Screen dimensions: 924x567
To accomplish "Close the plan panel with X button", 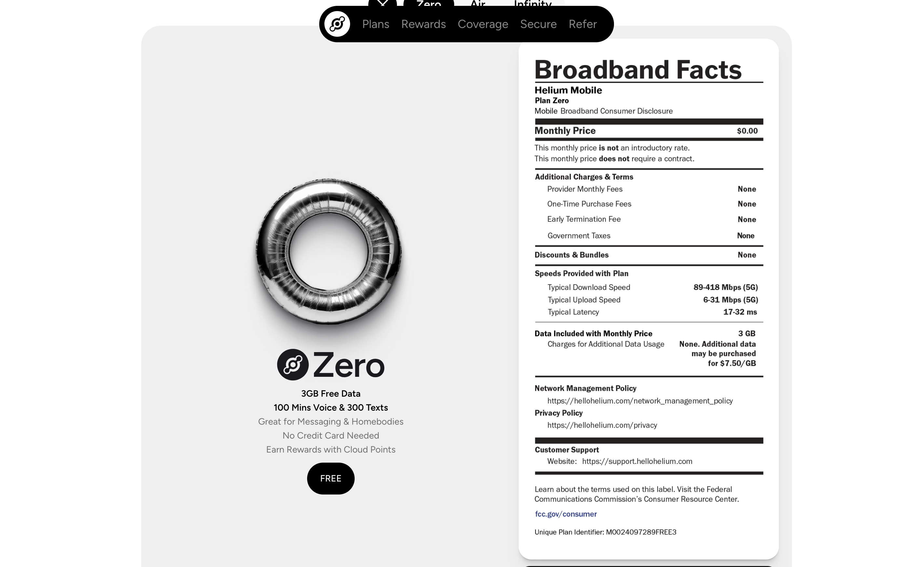I will pos(382,3).
